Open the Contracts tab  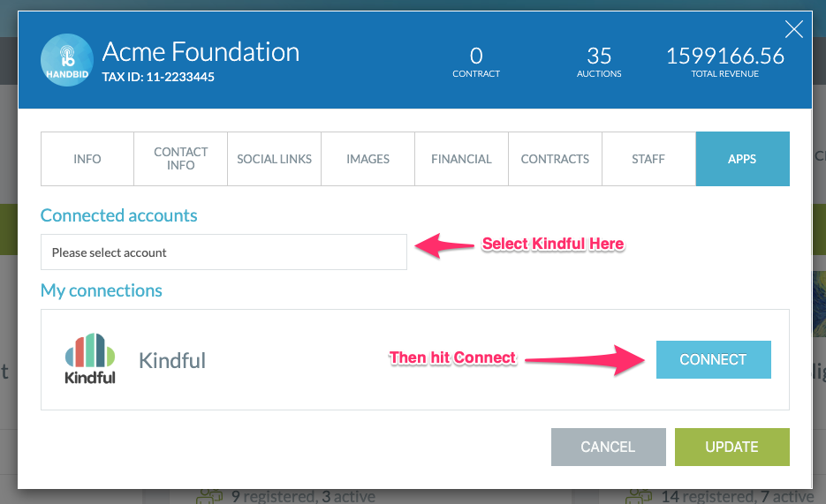click(556, 159)
